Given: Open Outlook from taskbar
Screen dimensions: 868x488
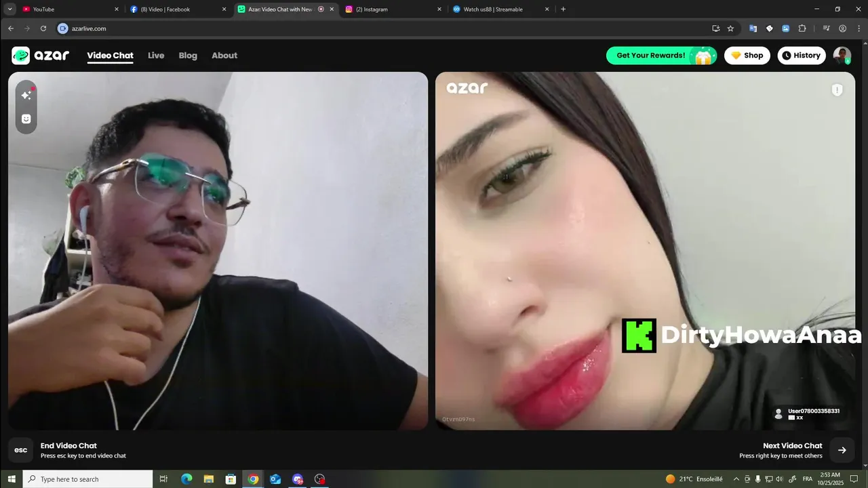Looking at the screenshot, I should tap(275, 479).
